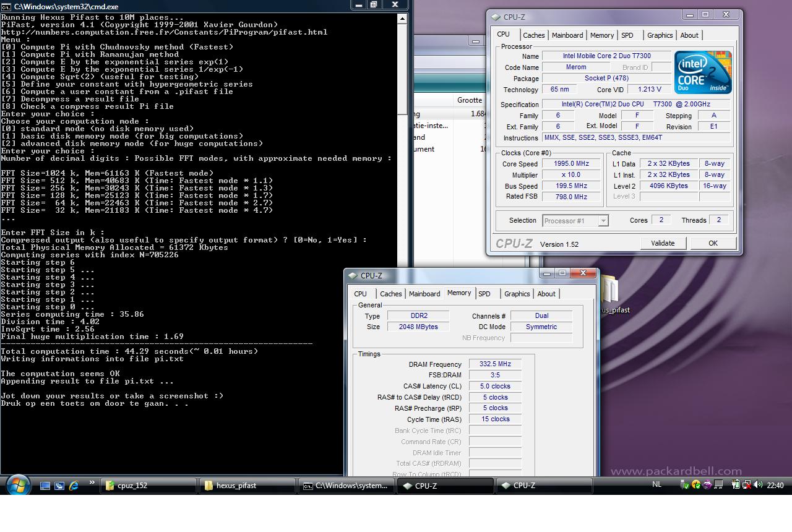Click the Package value 'Socket P (478)'
Viewport: 792px width, 532px height.
click(606, 79)
